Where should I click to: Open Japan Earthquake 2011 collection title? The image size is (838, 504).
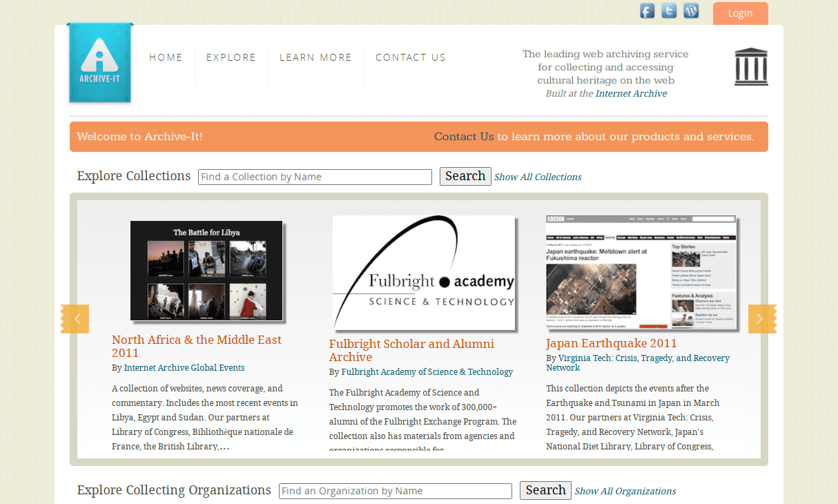pyautogui.click(x=611, y=343)
